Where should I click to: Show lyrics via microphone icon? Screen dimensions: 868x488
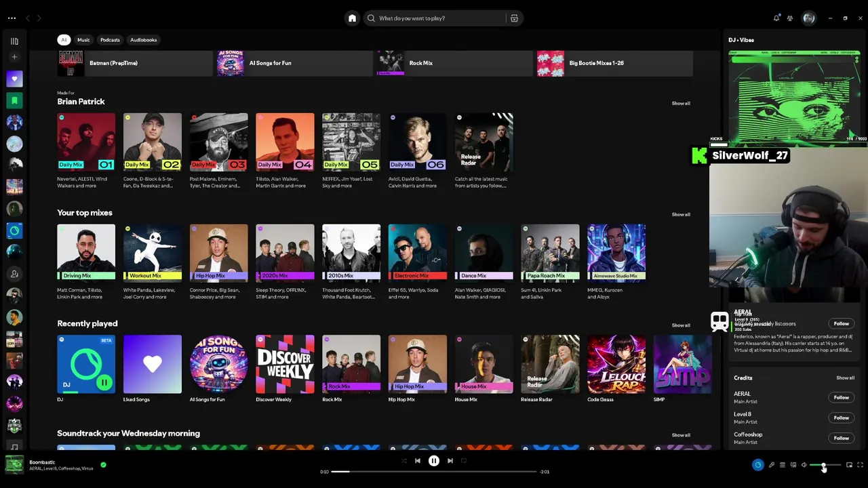pos(771,465)
